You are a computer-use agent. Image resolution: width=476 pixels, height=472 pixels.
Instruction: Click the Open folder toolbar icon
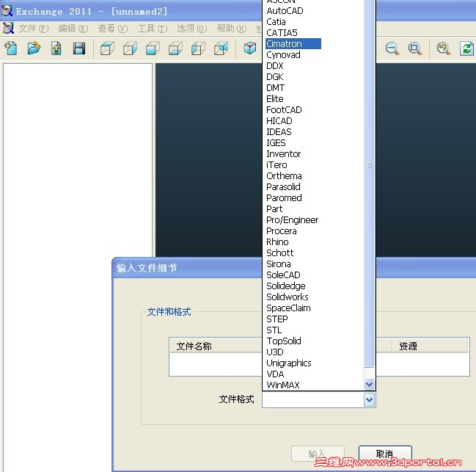pyautogui.click(x=34, y=48)
